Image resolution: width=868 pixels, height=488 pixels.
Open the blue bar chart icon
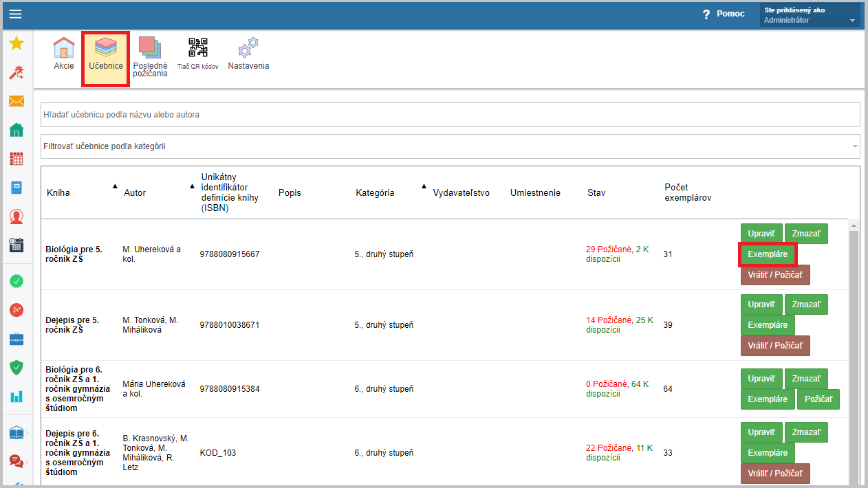click(x=17, y=397)
